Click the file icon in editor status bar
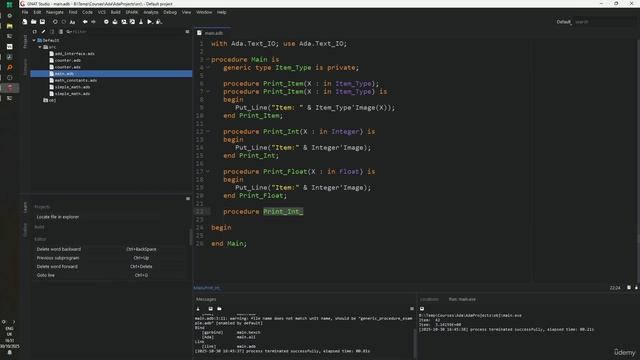The image size is (640, 360). point(629,288)
